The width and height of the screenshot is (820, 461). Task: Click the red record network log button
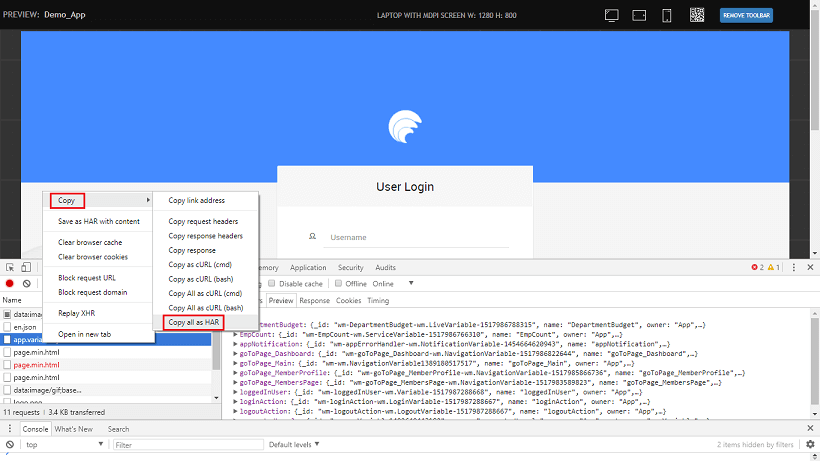pos(10,284)
